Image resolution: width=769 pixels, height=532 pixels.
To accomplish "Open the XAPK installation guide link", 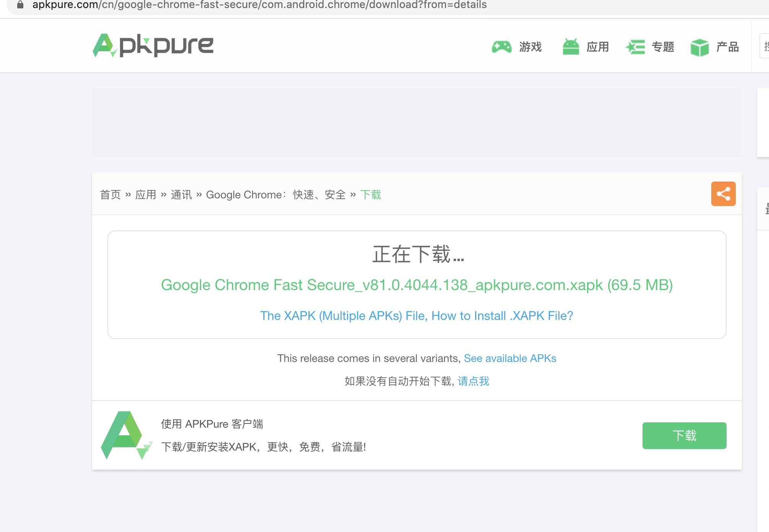I will [417, 316].
